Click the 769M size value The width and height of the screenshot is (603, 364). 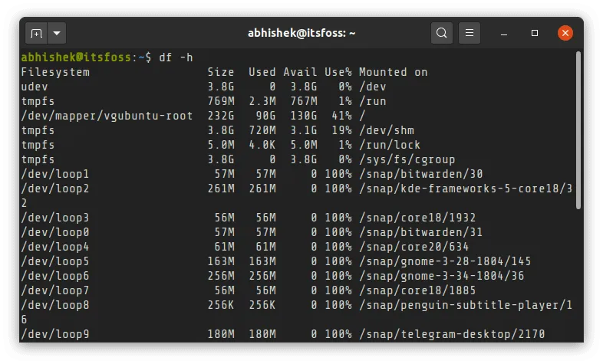pyautogui.click(x=221, y=101)
